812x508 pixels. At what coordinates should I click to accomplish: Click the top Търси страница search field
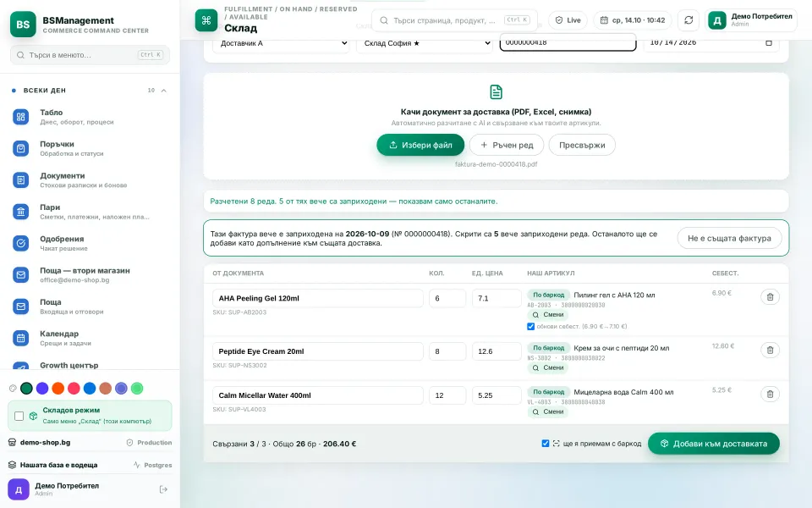pyautogui.click(x=455, y=20)
